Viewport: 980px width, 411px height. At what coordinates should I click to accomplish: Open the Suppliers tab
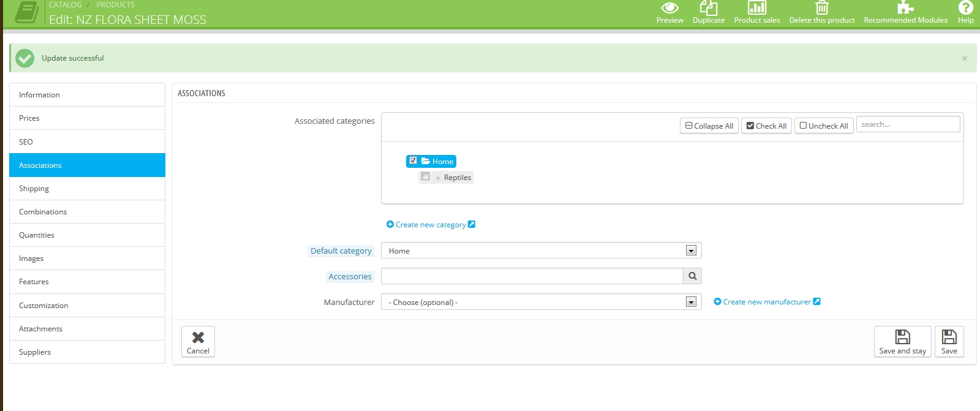87,352
